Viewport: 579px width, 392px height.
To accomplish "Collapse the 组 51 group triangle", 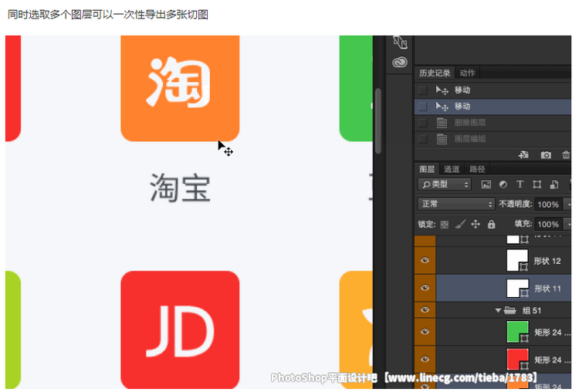I will 498,310.
